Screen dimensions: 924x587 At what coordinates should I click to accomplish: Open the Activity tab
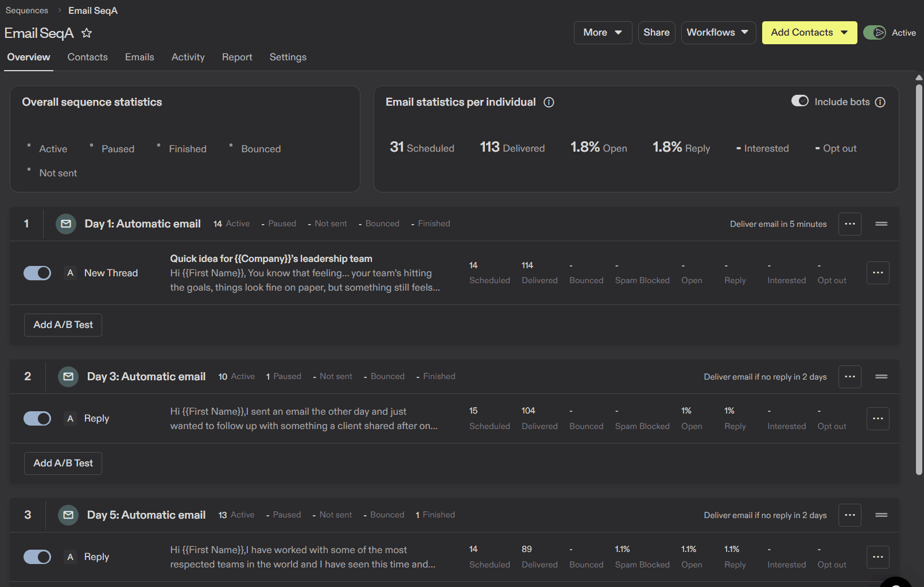(x=188, y=57)
